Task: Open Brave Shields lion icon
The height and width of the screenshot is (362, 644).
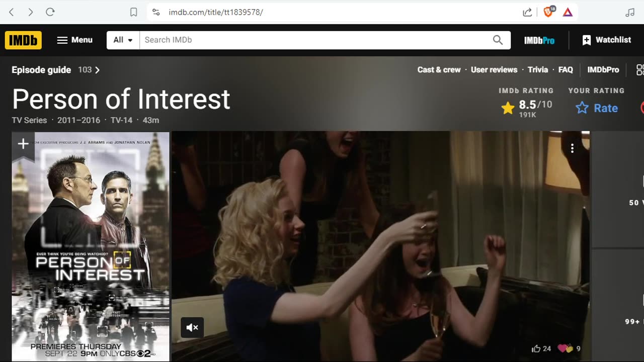Action: 549,12
